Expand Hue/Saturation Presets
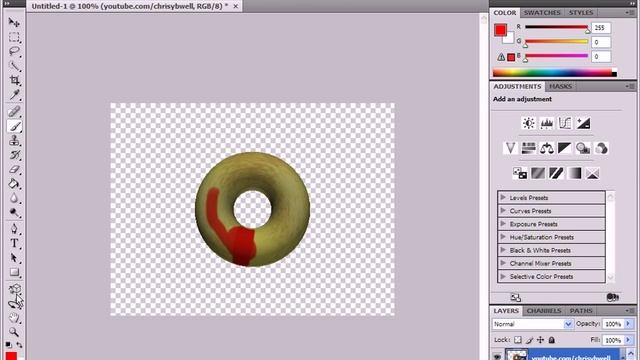This screenshot has height=360, width=640. coord(503,237)
